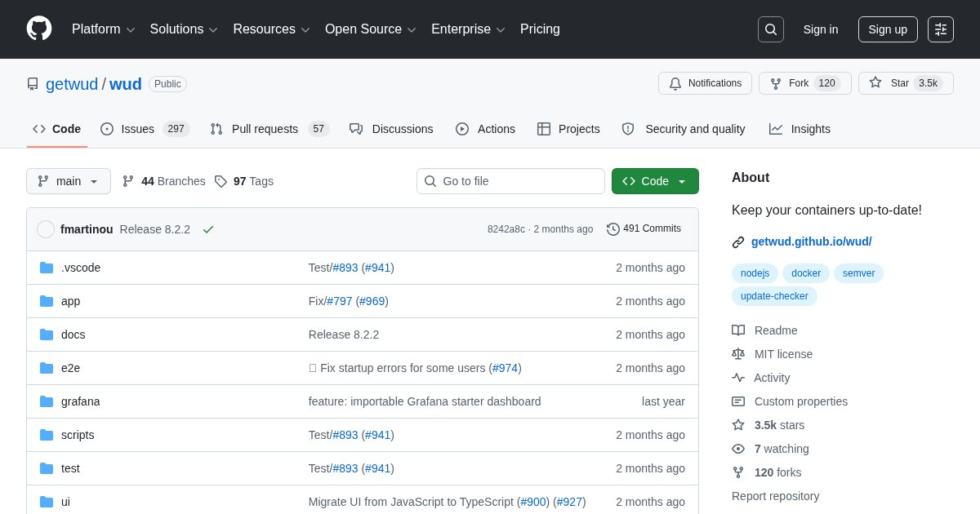
Task: View the 491 Commits history
Action: tap(644, 229)
